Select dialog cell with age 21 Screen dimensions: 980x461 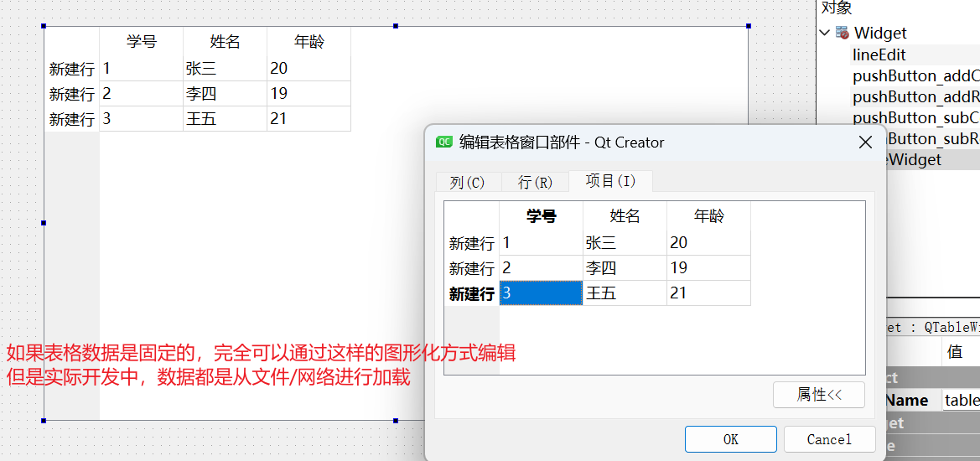coord(708,293)
